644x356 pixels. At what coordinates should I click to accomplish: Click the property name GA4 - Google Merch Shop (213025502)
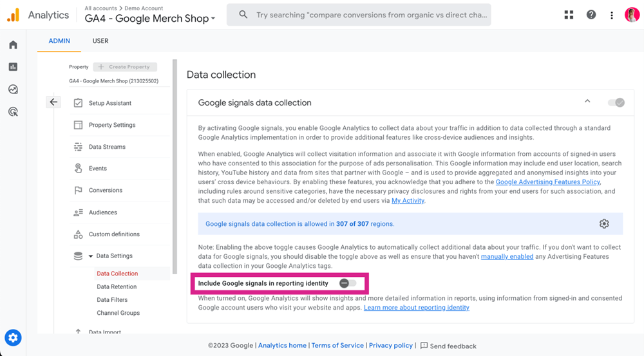click(x=114, y=81)
